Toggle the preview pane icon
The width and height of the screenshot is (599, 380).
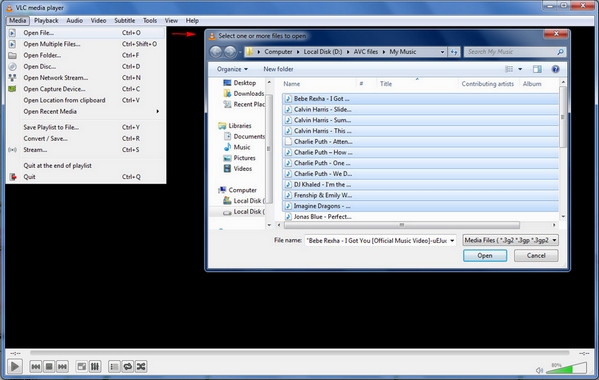pyautogui.click(x=537, y=69)
